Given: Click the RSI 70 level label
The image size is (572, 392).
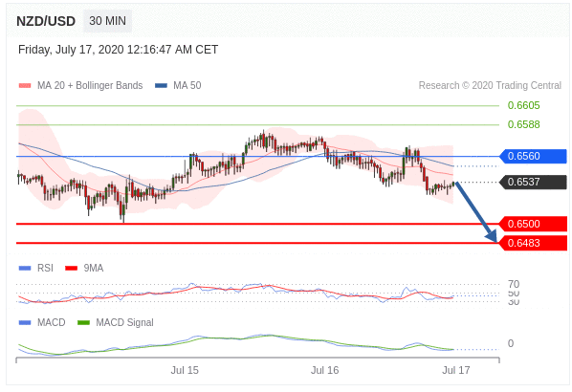Looking at the screenshot, I should point(514,284).
